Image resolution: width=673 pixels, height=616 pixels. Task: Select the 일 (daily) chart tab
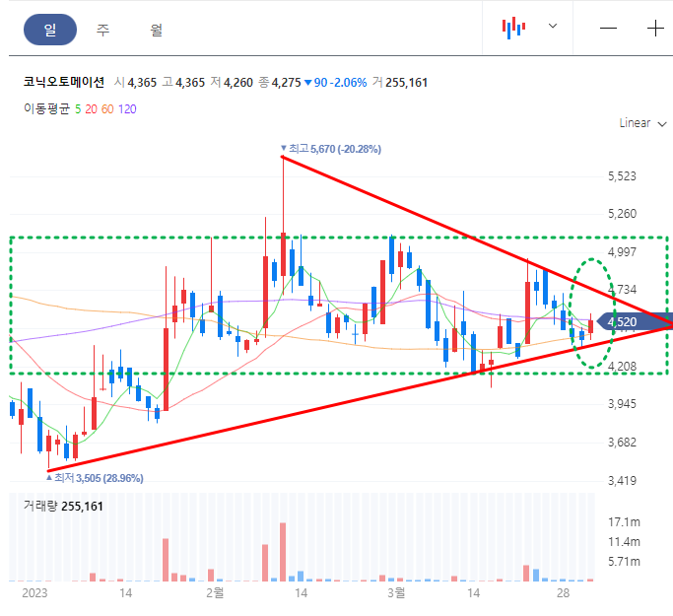pos(50,30)
